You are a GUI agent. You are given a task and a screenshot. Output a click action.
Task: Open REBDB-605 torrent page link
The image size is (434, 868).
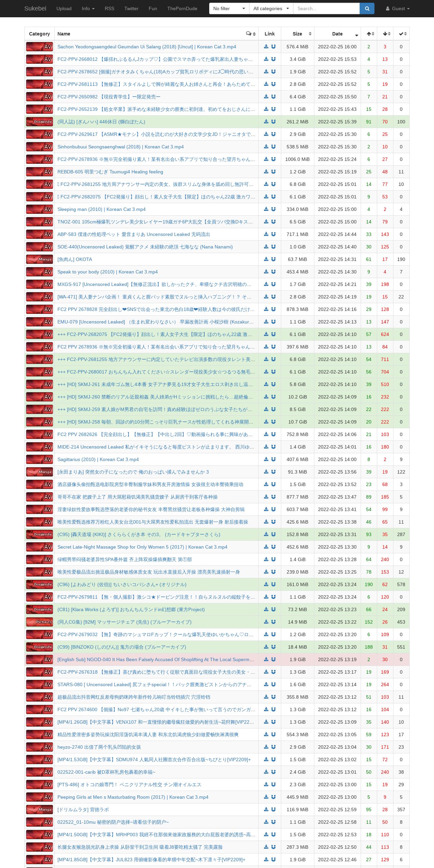[x=110, y=172]
